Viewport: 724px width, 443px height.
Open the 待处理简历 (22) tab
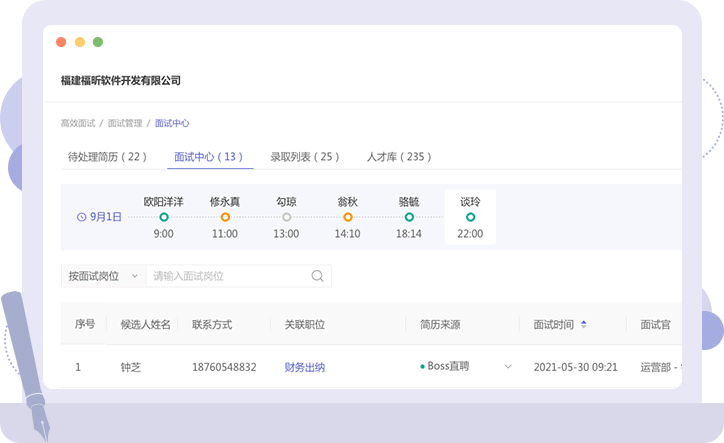pos(107,157)
